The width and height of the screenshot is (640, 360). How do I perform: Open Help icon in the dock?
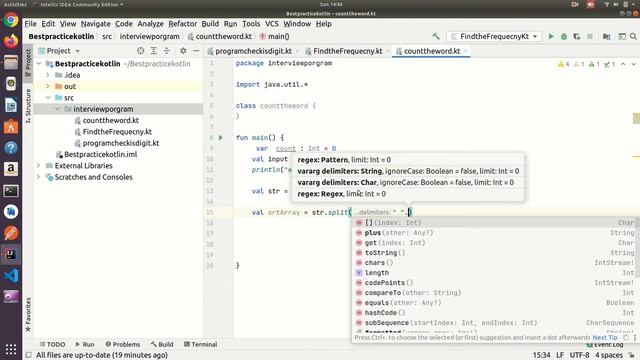point(11,147)
